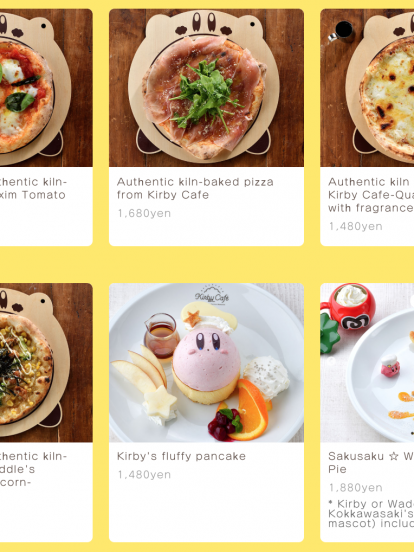Click the pink Kirby face on pancake
This screenshot has width=414, height=552.
click(x=206, y=359)
